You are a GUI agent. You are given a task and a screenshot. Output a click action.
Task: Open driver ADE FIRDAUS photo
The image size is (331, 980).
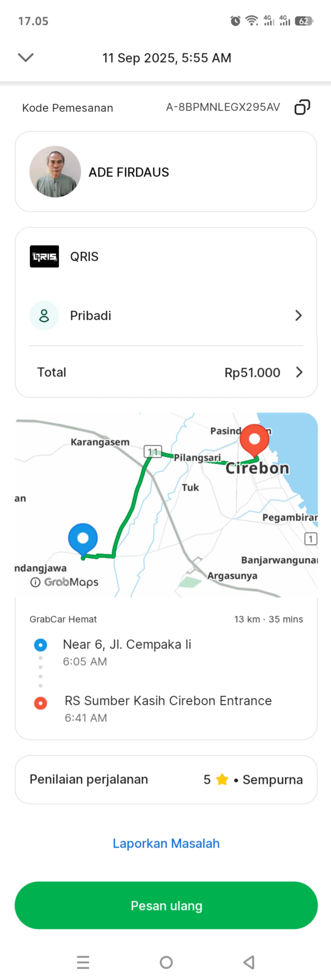click(x=55, y=171)
